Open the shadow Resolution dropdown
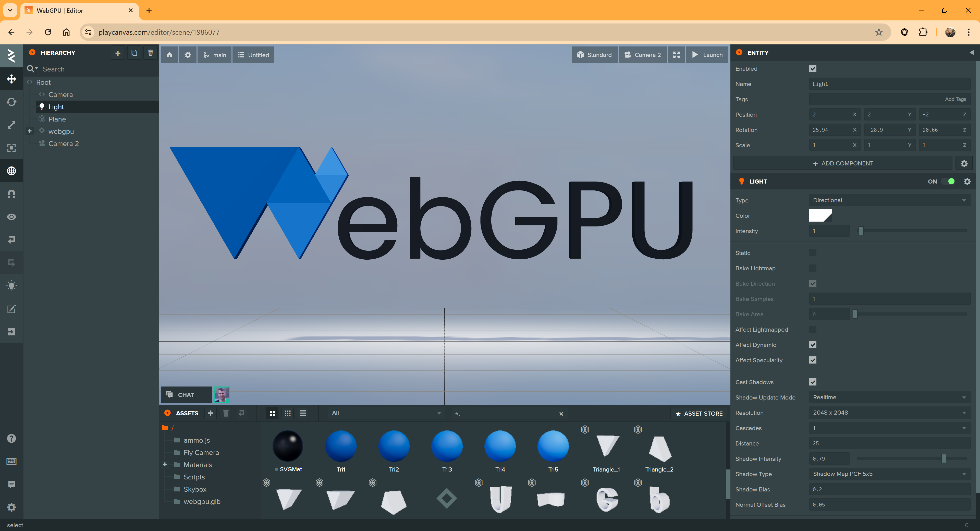The image size is (980, 531). (889, 413)
